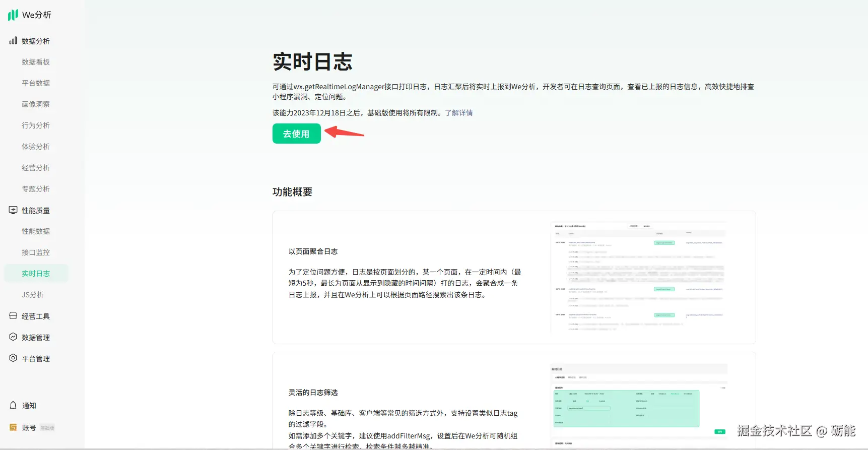
Task: Click the 灵活的日志筛选 card title
Action: click(x=313, y=393)
